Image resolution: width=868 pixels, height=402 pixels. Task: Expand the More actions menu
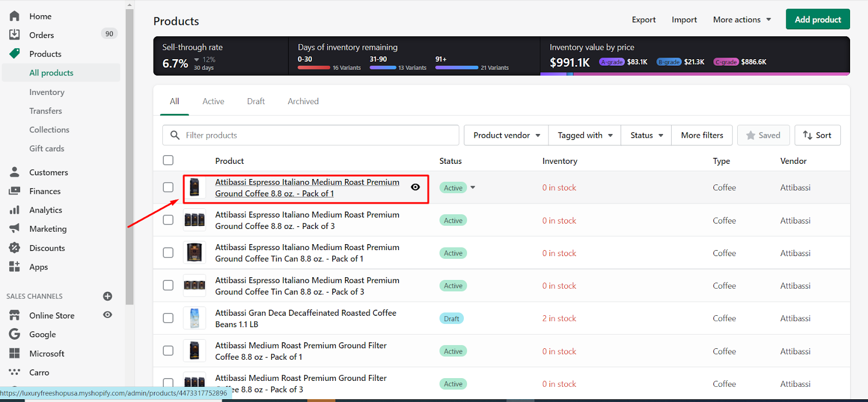tap(742, 20)
